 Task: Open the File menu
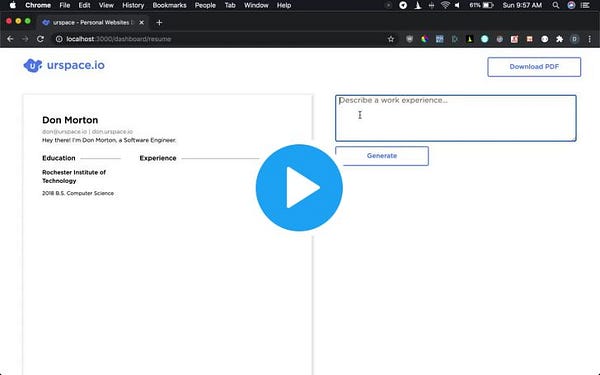pos(65,5)
